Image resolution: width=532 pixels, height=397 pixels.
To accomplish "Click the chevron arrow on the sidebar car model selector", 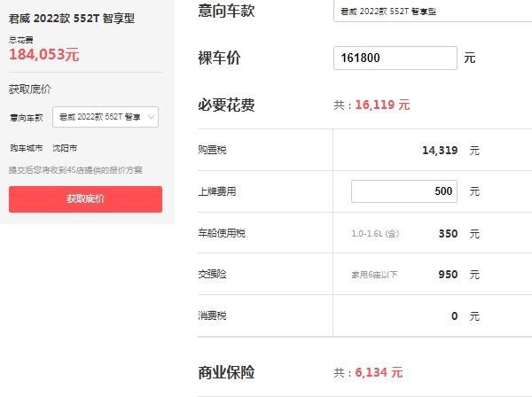I will pos(152,117).
